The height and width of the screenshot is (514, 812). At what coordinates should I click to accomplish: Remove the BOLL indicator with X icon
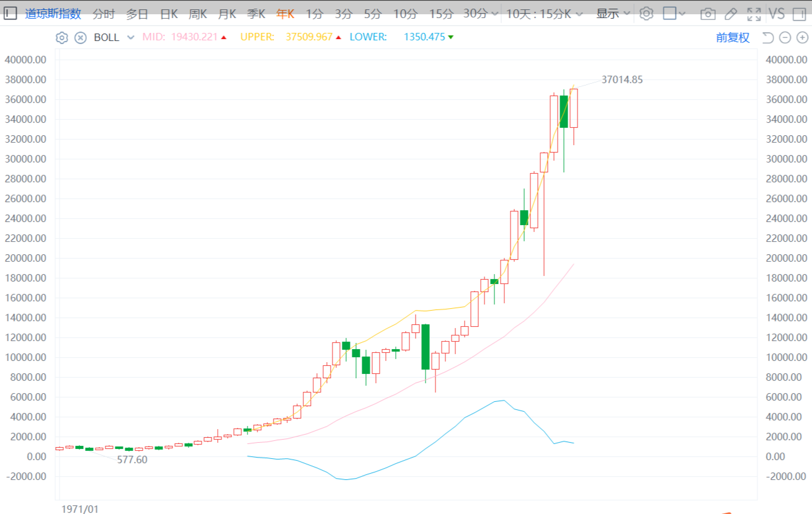point(81,38)
